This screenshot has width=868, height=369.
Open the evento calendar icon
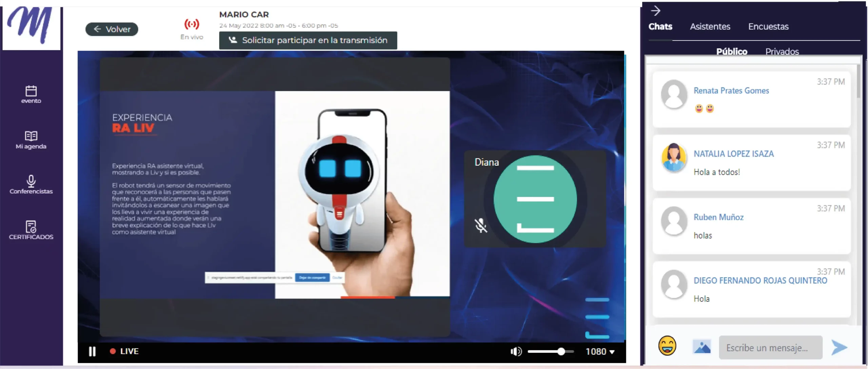click(x=31, y=91)
